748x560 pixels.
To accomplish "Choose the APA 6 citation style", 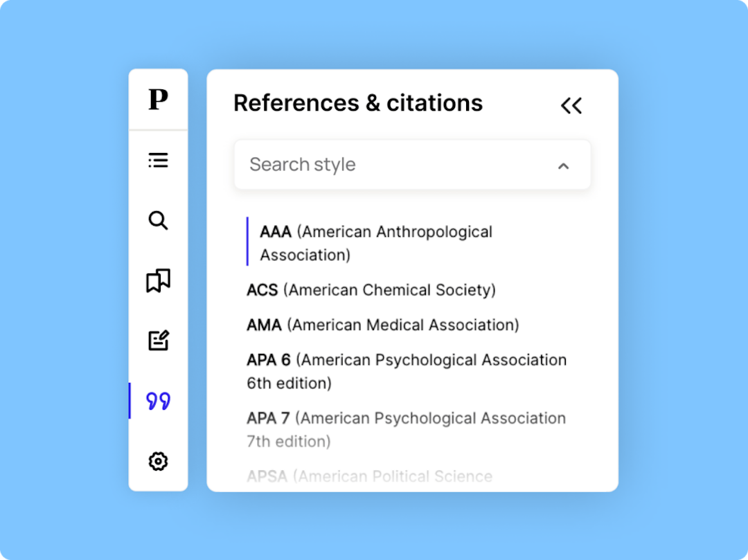I will pyautogui.click(x=407, y=371).
